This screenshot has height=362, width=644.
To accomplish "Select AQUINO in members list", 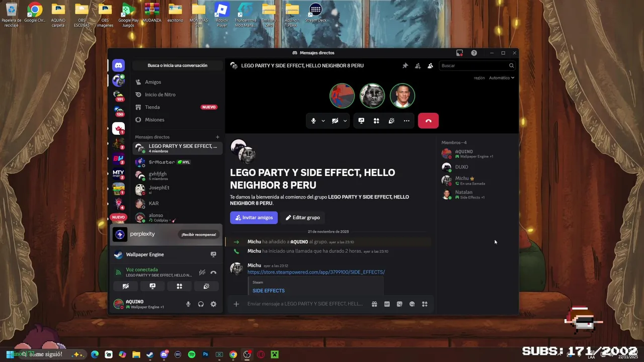I will [x=477, y=153].
